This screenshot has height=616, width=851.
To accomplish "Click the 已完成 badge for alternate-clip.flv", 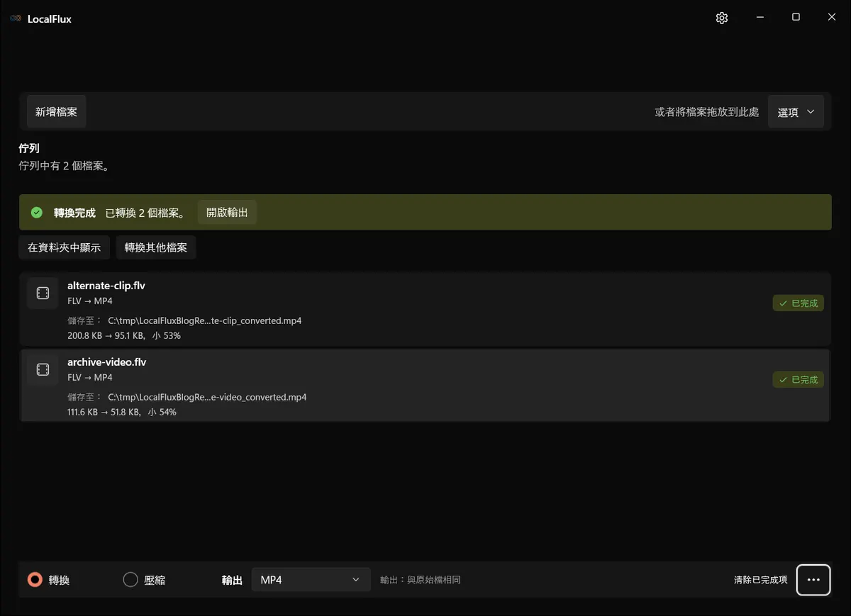I will (799, 303).
